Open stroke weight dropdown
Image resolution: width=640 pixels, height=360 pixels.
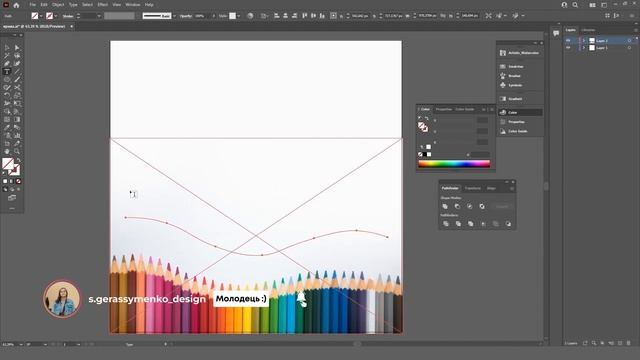point(99,16)
